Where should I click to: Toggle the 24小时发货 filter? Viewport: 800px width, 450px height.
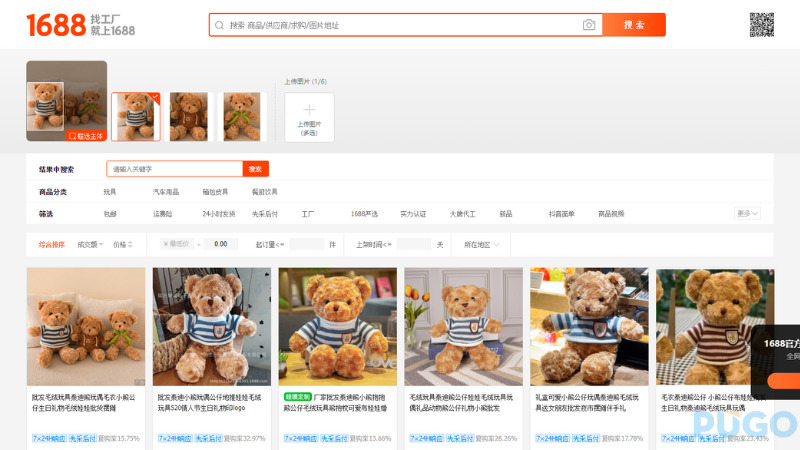coord(218,214)
